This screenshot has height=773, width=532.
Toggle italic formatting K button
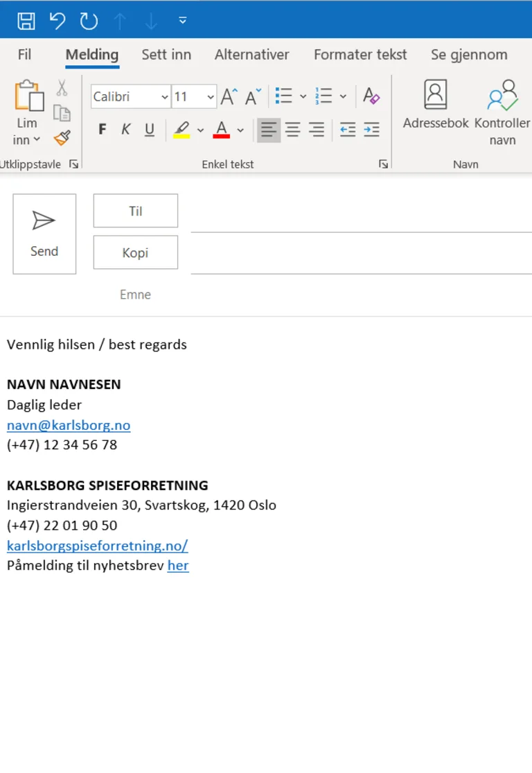point(125,130)
